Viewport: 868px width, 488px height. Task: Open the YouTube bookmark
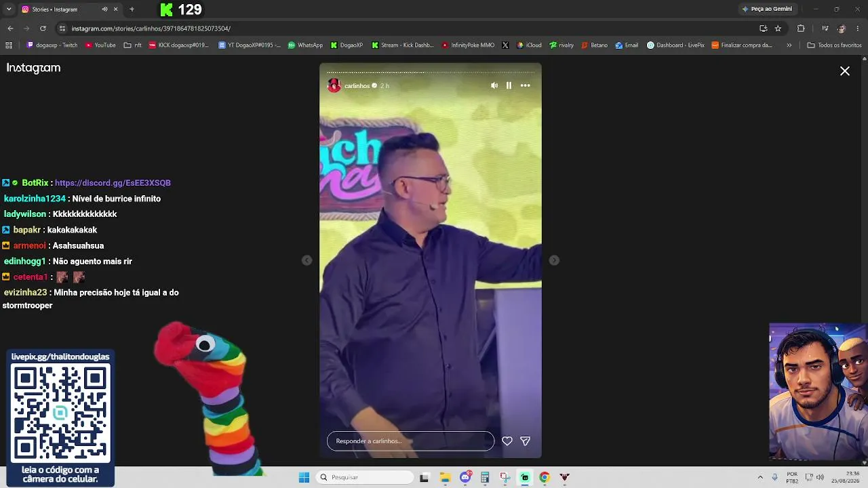(100, 45)
